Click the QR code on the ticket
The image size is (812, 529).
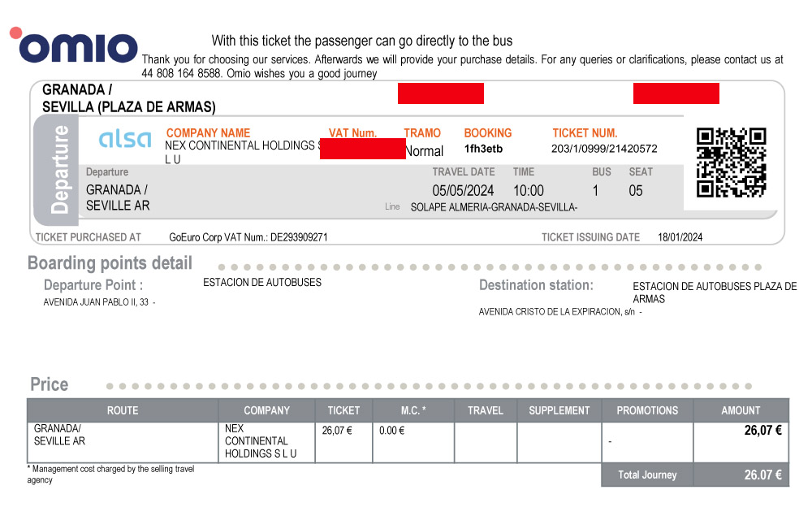click(731, 163)
